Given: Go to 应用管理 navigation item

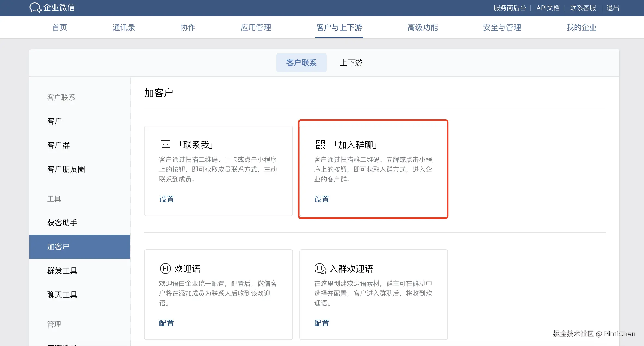Looking at the screenshot, I should [x=256, y=28].
